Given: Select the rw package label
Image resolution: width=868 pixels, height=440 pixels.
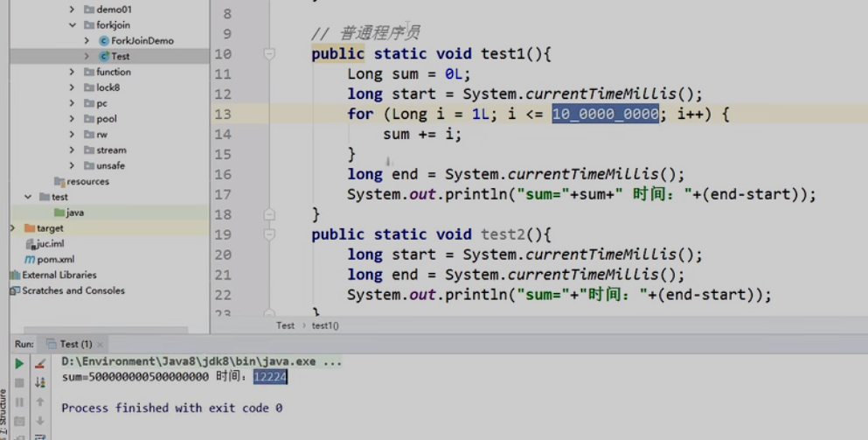Looking at the screenshot, I should [102, 134].
